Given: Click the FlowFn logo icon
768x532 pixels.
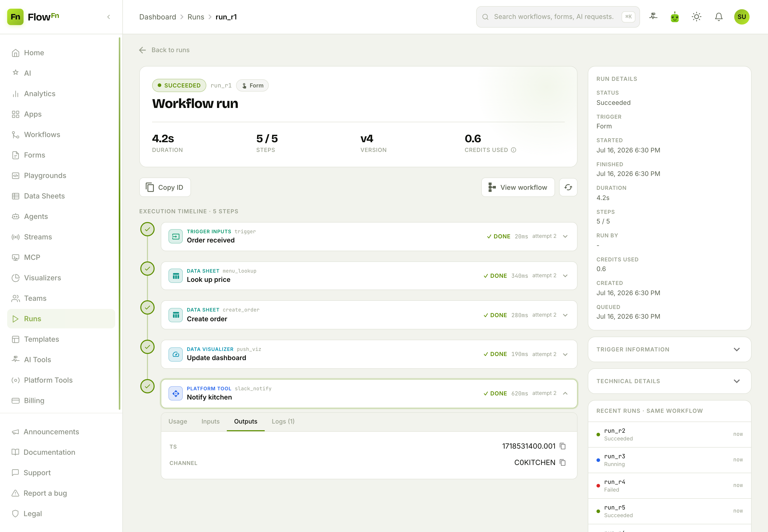Looking at the screenshot, I should [x=15, y=17].
